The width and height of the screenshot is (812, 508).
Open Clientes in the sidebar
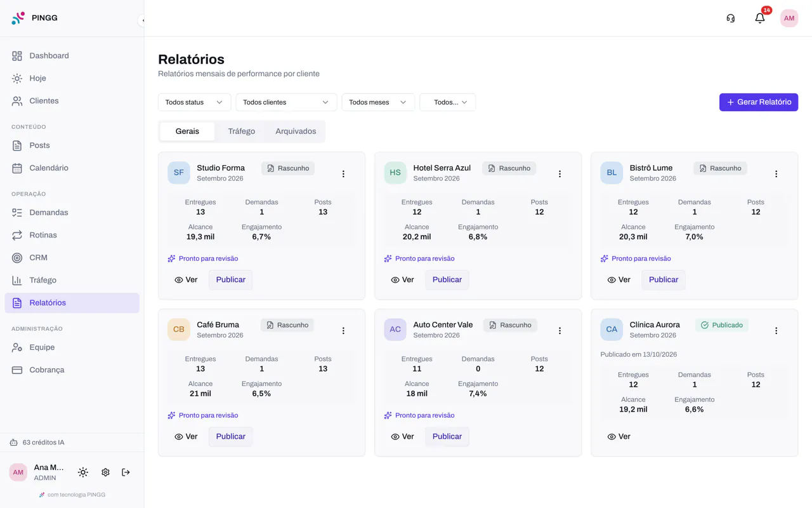pyautogui.click(x=72, y=101)
